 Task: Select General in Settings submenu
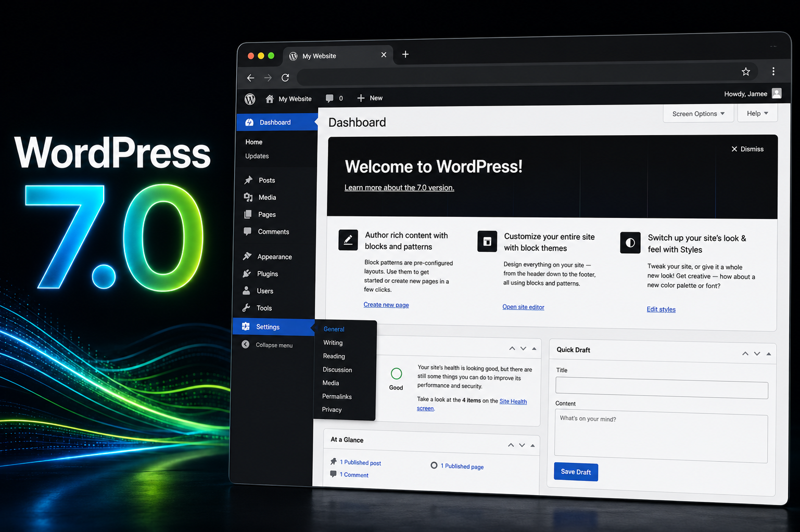pos(334,329)
